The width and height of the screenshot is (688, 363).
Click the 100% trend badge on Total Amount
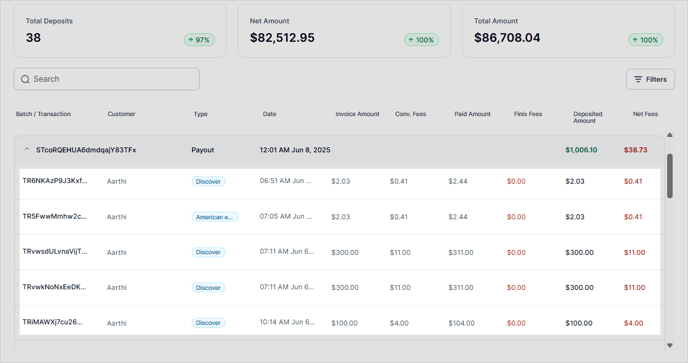(645, 40)
